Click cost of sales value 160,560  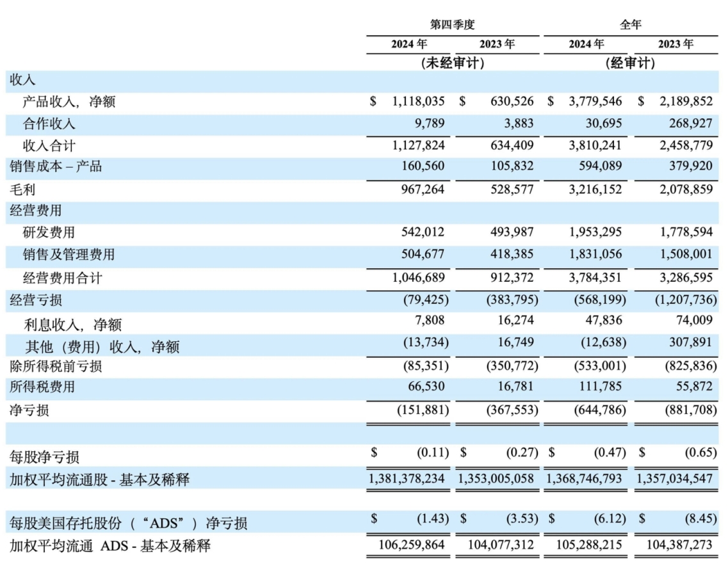[423, 166]
